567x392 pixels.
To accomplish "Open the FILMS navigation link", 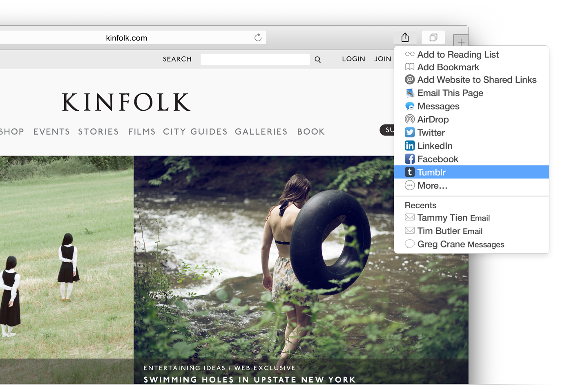I will (x=142, y=131).
